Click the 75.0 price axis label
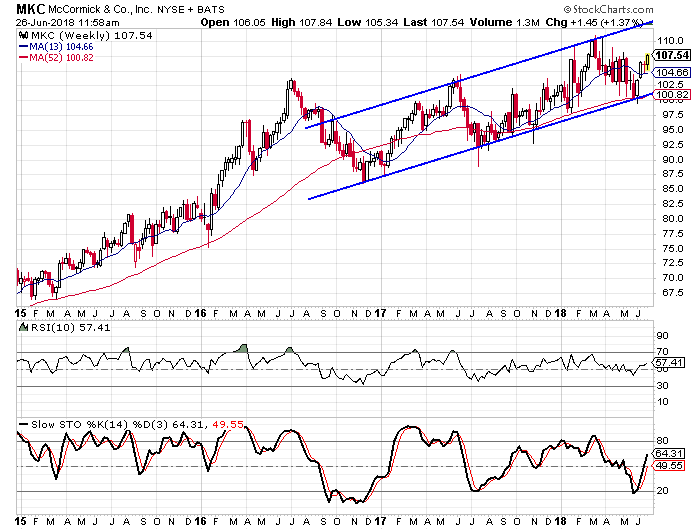The width and height of the screenshot is (700, 530). point(672,248)
